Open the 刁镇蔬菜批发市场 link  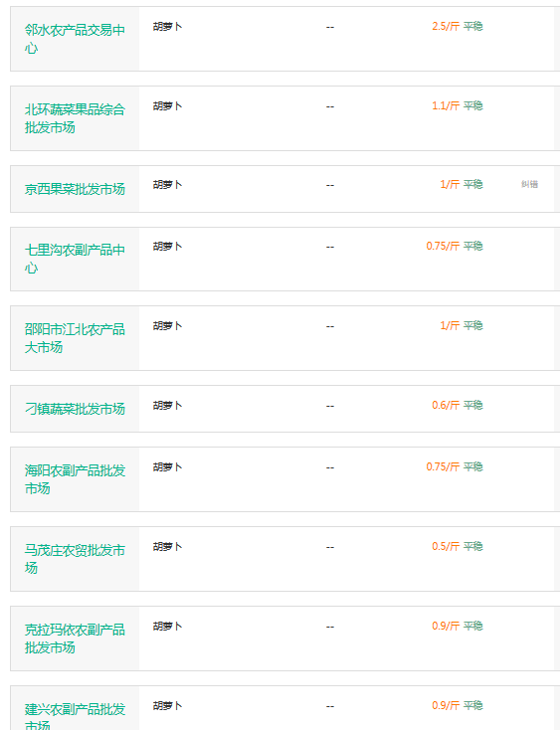(x=75, y=409)
